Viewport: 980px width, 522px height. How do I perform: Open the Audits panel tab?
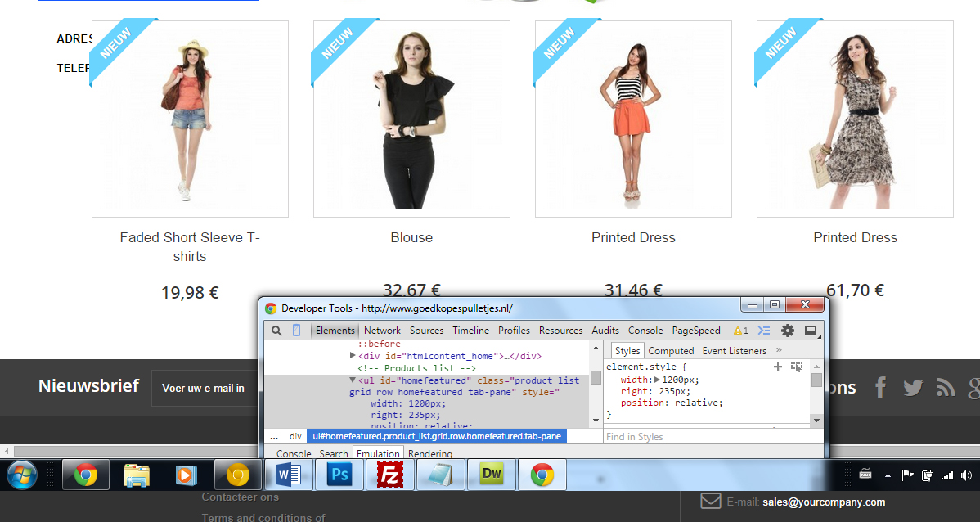(605, 331)
